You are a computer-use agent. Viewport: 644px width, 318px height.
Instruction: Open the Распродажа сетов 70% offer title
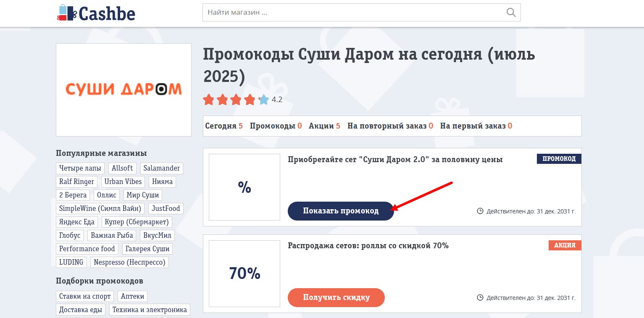(368, 246)
